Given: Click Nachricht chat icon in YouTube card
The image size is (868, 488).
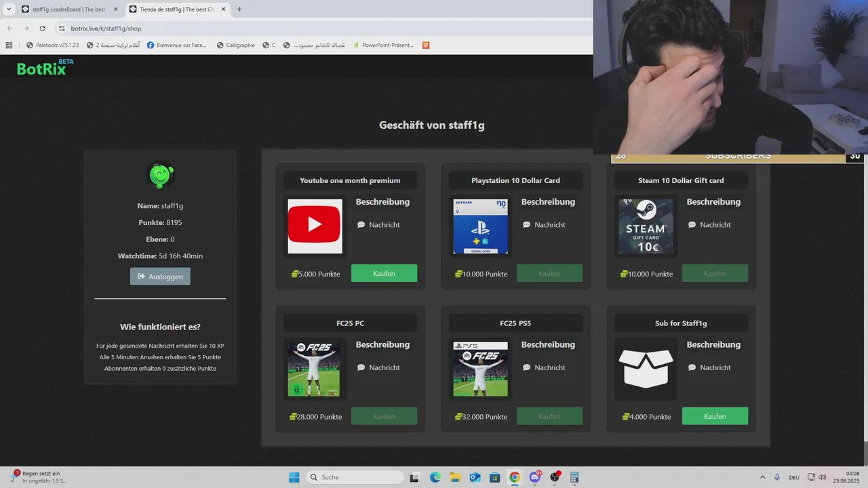Looking at the screenshot, I should 361,224.
